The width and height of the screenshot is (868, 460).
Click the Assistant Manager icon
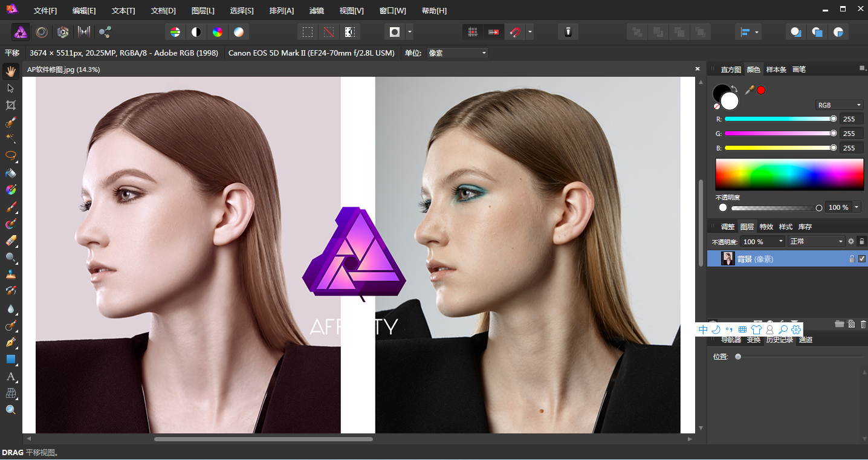(568, 32)
